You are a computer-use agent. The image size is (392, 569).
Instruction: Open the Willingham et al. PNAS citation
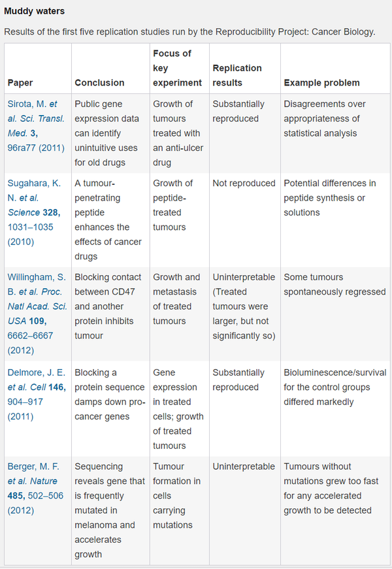click(37, 314)
